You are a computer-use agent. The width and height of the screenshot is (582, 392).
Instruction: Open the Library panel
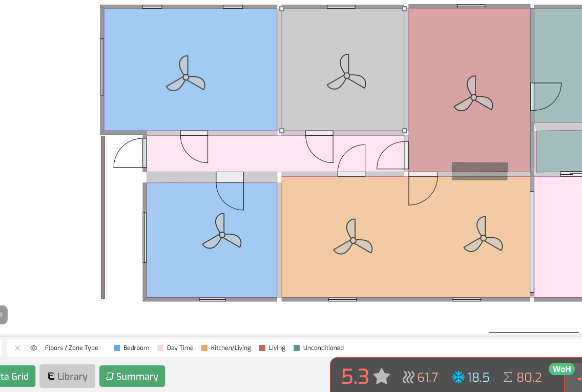(67, 377)
